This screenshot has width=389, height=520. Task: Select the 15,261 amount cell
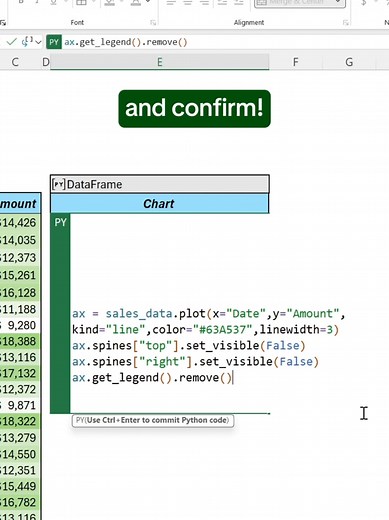pos(20,275)
